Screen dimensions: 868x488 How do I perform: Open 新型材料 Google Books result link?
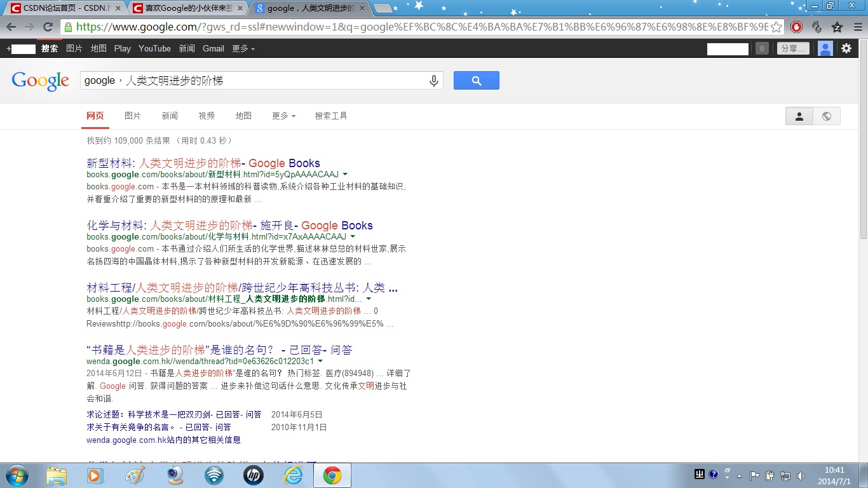pyautogui.click(x=203, y=163)
